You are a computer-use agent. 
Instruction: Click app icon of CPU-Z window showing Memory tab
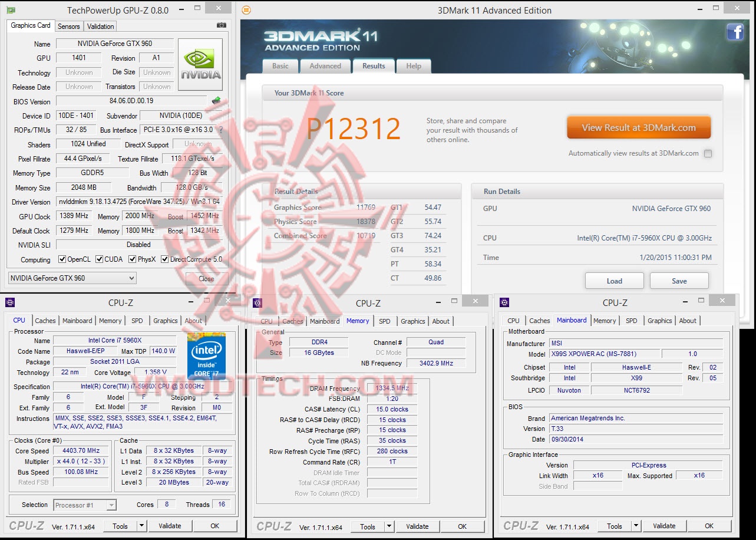(x=257, y=303)
